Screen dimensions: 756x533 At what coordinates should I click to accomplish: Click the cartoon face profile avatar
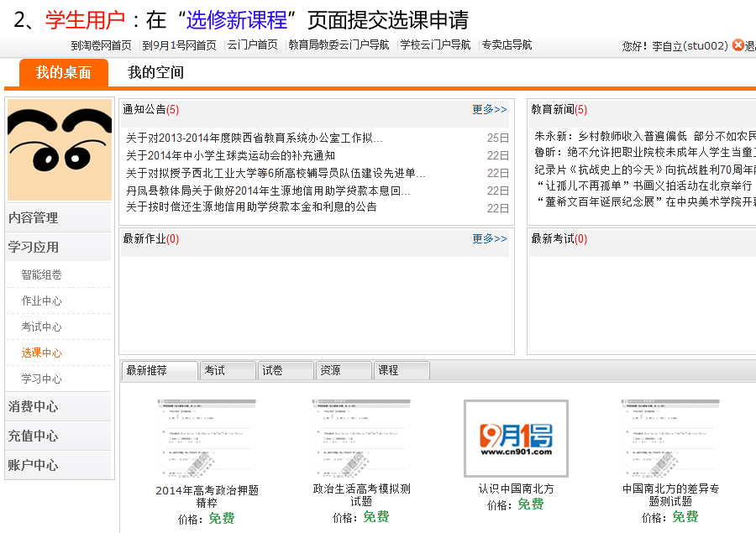pyautogui.click(x=59, y=150)
